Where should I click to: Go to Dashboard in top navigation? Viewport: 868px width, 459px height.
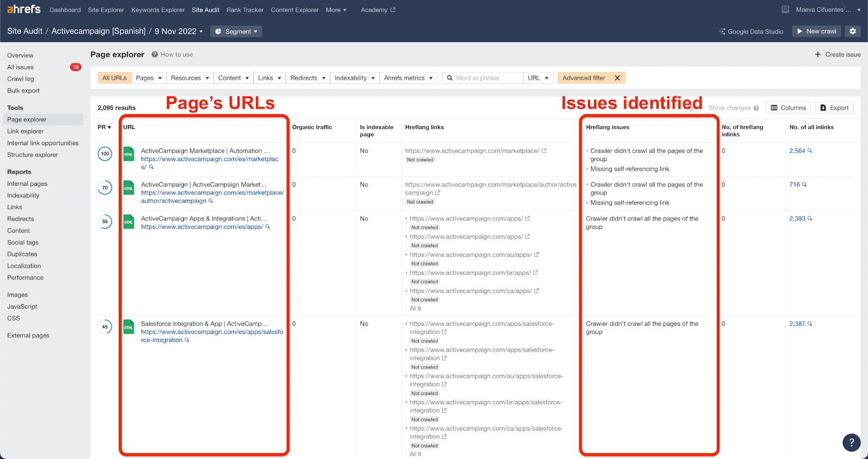65,10
